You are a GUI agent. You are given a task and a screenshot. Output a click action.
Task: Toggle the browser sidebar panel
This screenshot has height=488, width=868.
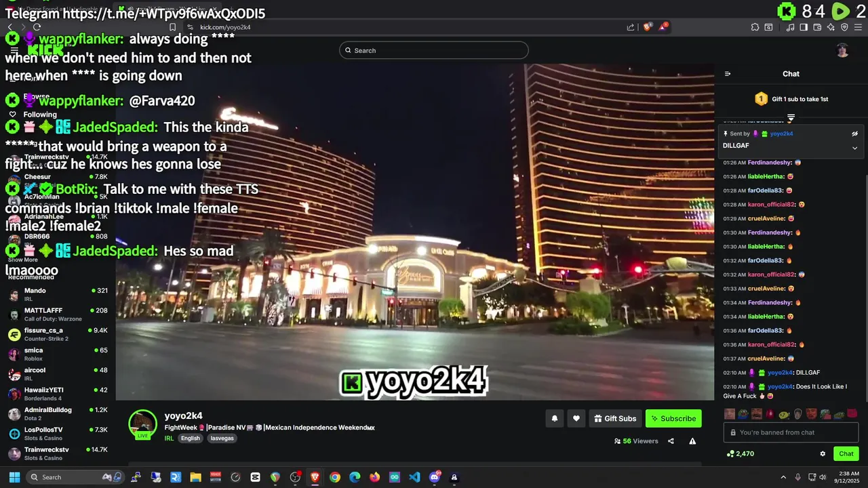click(804, 27)
